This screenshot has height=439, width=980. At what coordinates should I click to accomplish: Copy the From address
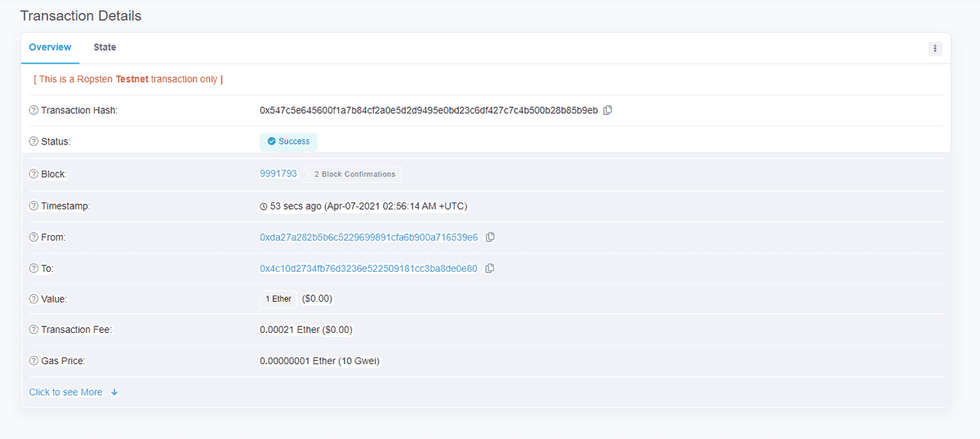click(x=490, y=237)
